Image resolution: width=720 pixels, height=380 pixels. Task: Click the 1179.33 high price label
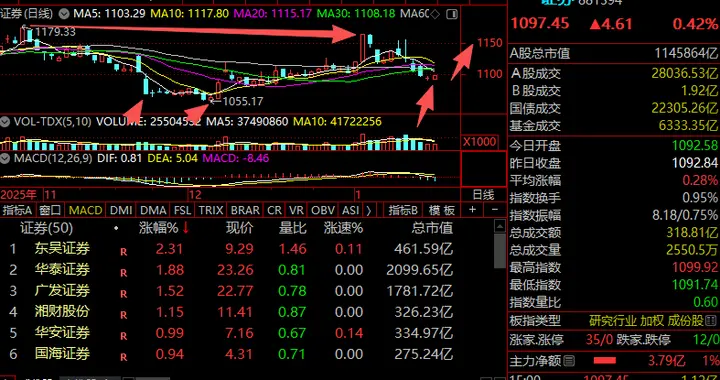click(x=56, y=32)
